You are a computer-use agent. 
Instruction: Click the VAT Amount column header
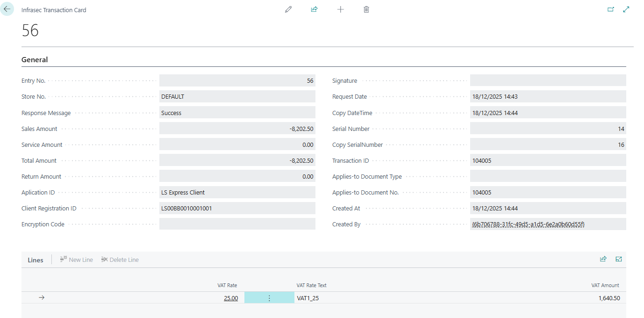click(x=605, y=285)
